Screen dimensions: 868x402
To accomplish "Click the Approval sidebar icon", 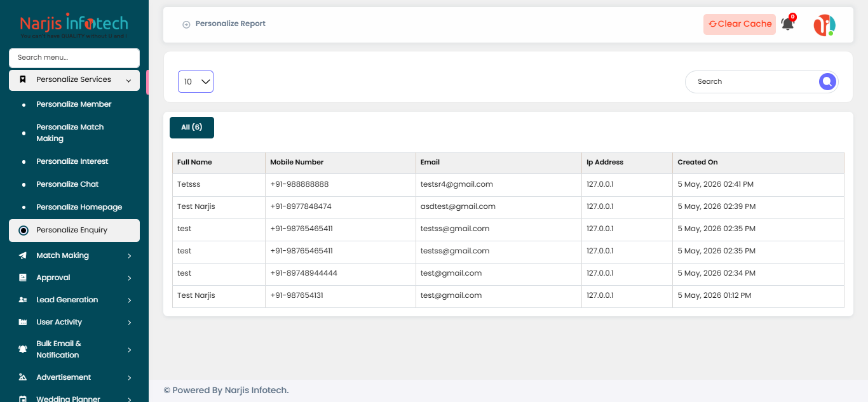I will pos(23,278).
